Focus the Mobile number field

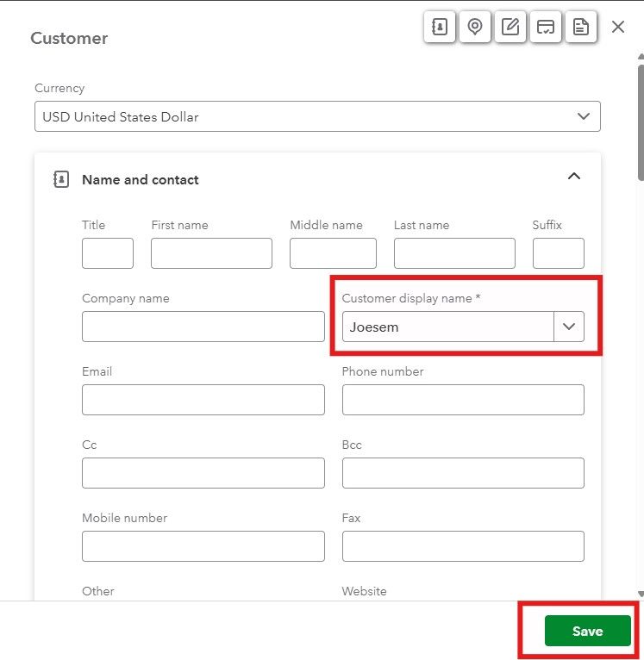click(x=203, y=546)
